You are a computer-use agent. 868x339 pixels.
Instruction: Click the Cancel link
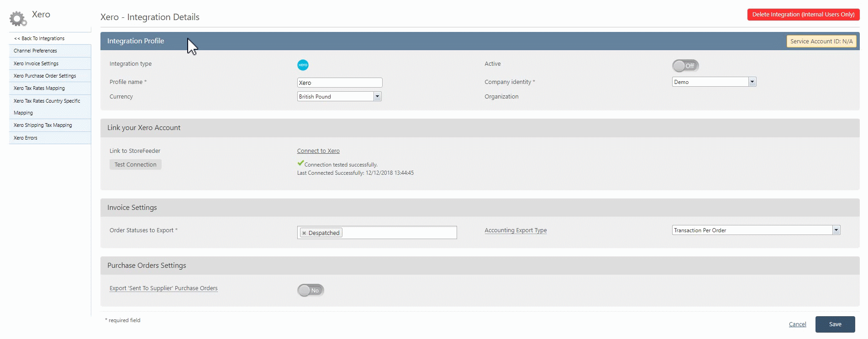click(x=797, y=324)
